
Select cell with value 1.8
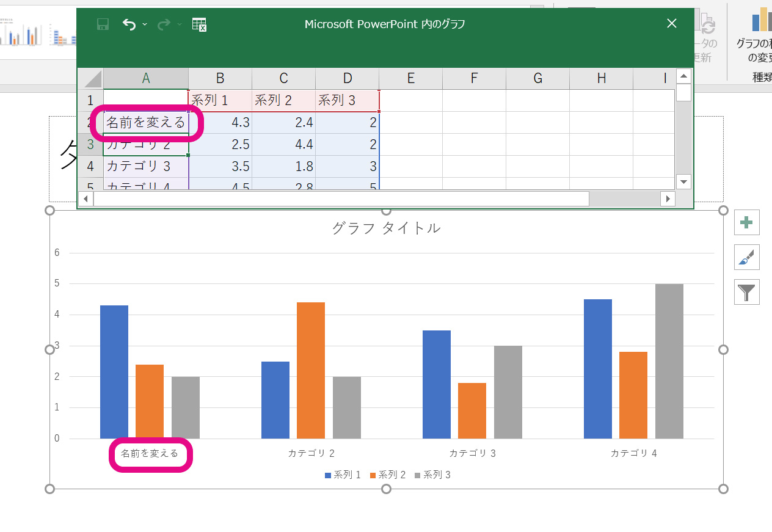(283, 166)
